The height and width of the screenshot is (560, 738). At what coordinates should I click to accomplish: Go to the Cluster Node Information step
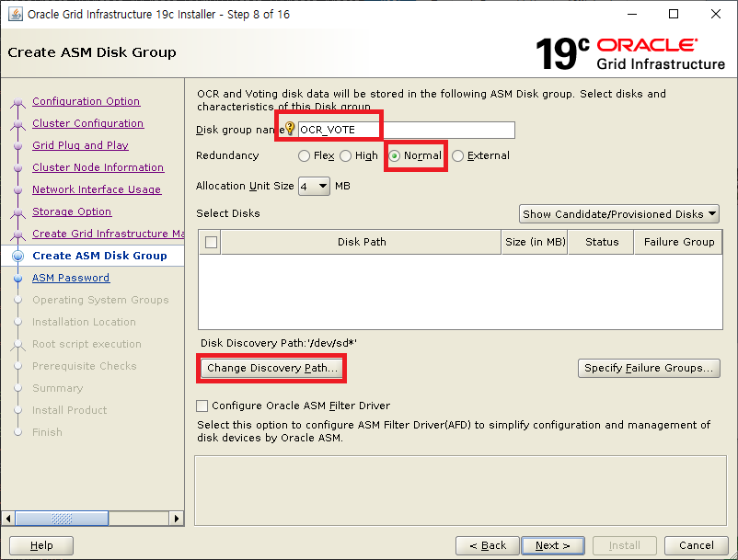[x=98, y=167]
